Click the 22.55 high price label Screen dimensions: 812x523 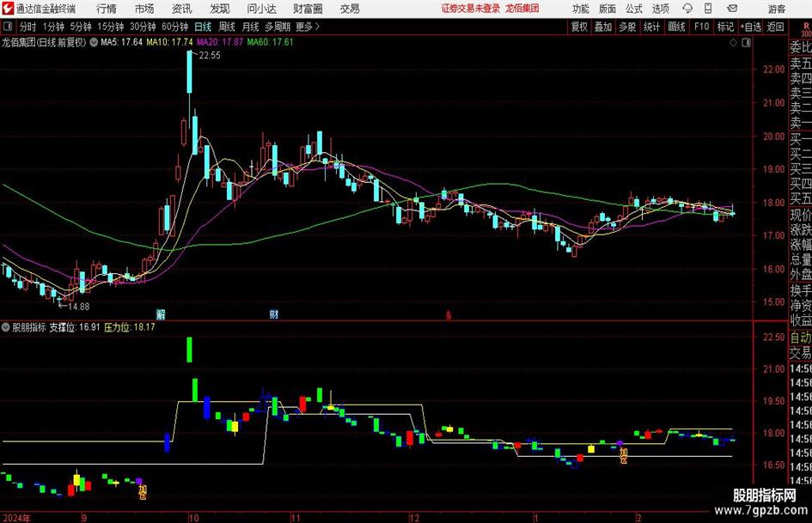coord(210,56)
